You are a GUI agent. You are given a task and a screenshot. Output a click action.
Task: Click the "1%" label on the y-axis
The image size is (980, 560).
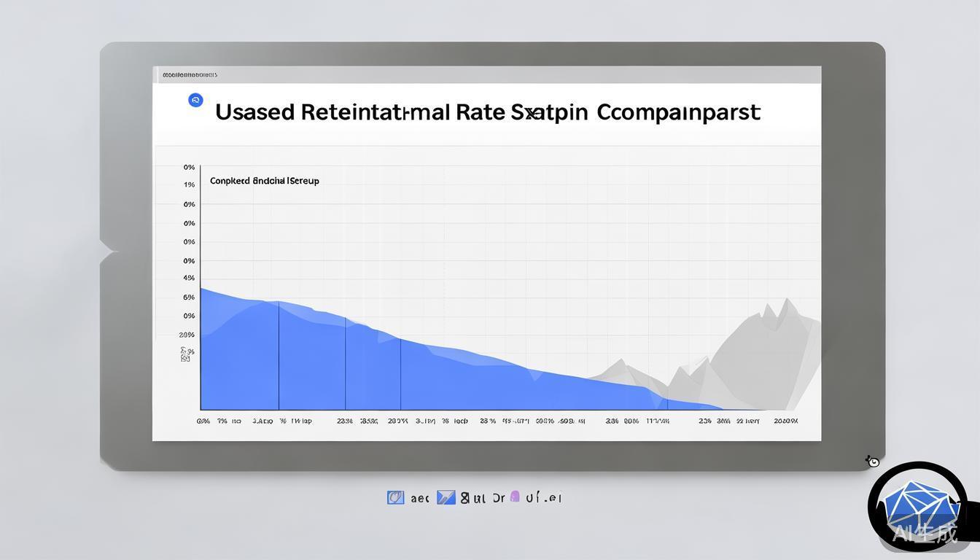pyautogui.click(x=189, y=185)
